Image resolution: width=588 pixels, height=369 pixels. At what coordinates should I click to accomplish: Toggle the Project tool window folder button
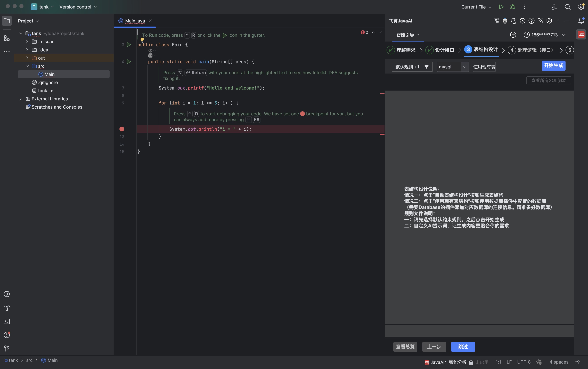[7, 21]
